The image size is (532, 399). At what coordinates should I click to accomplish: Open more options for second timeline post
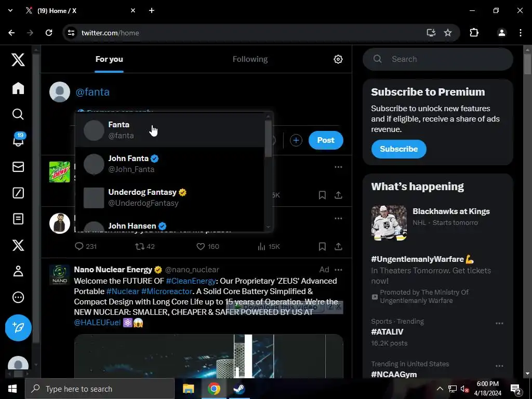(338, 218)
